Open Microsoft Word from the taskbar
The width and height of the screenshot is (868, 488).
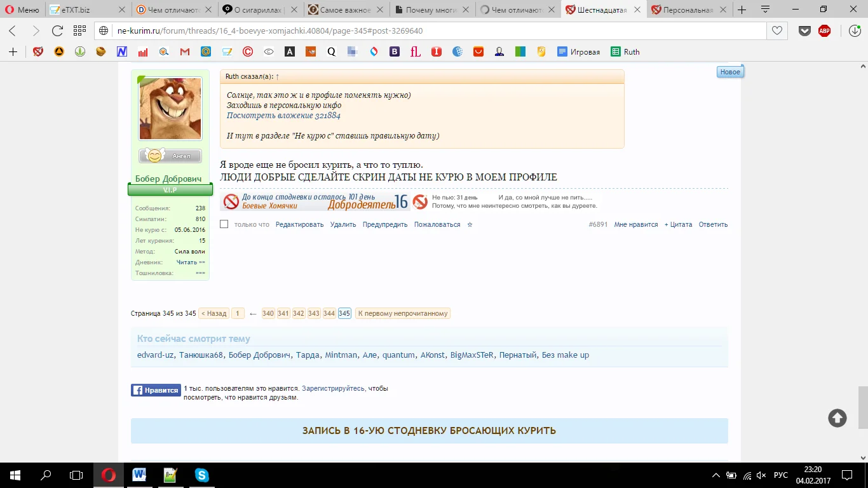point(139,475)
